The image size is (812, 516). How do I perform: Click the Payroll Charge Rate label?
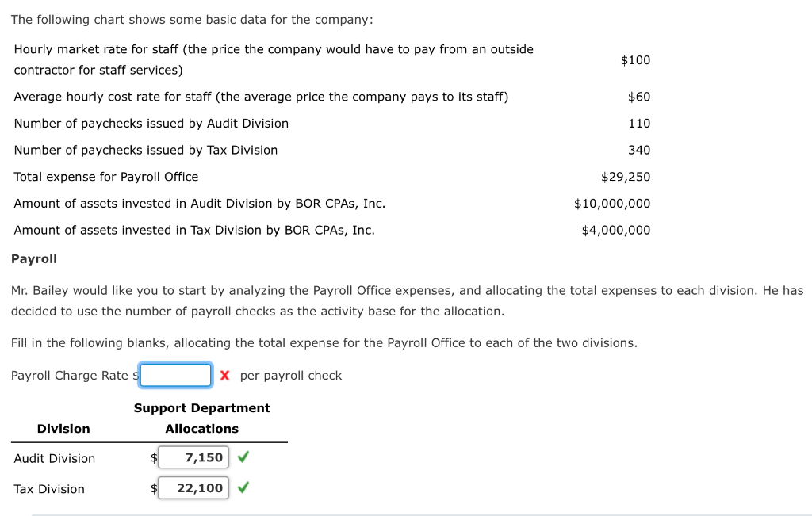pyautogui.click(x=70, y=376)
